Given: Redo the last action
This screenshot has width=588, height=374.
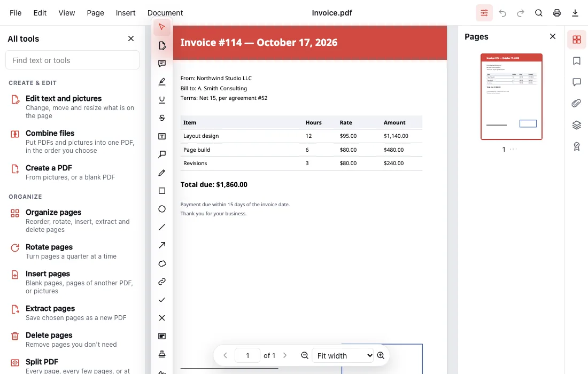Looking at the screenshot, I should (521, 13).
